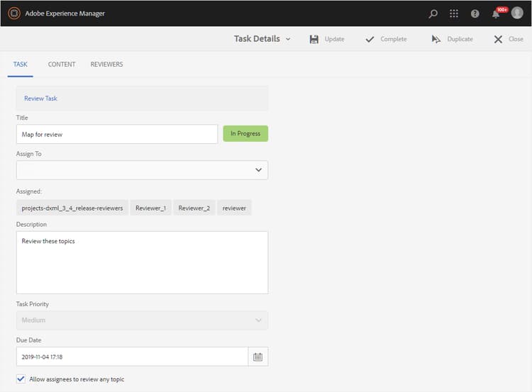This screenshot has height=392, width=532.
Task: Open the Task Priority Medium dropdown
Action: 142,320
